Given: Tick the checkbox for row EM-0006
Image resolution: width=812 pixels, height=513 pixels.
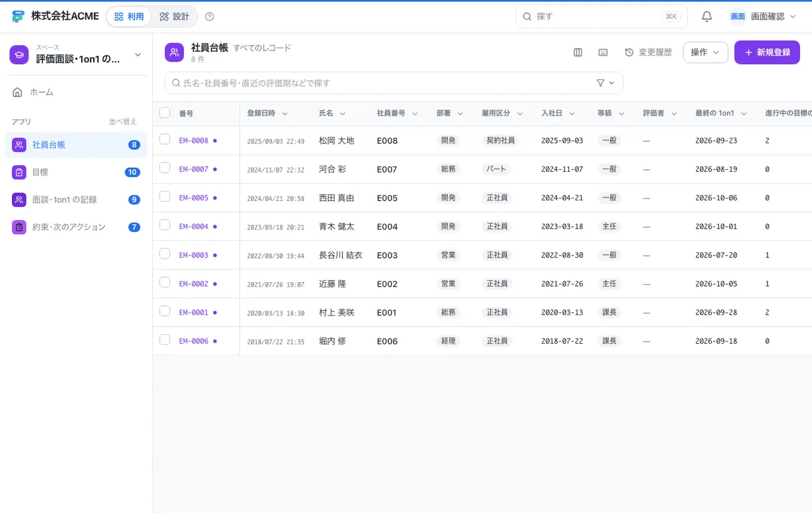Looking at the screenshot, I should (x=165, y=340).
